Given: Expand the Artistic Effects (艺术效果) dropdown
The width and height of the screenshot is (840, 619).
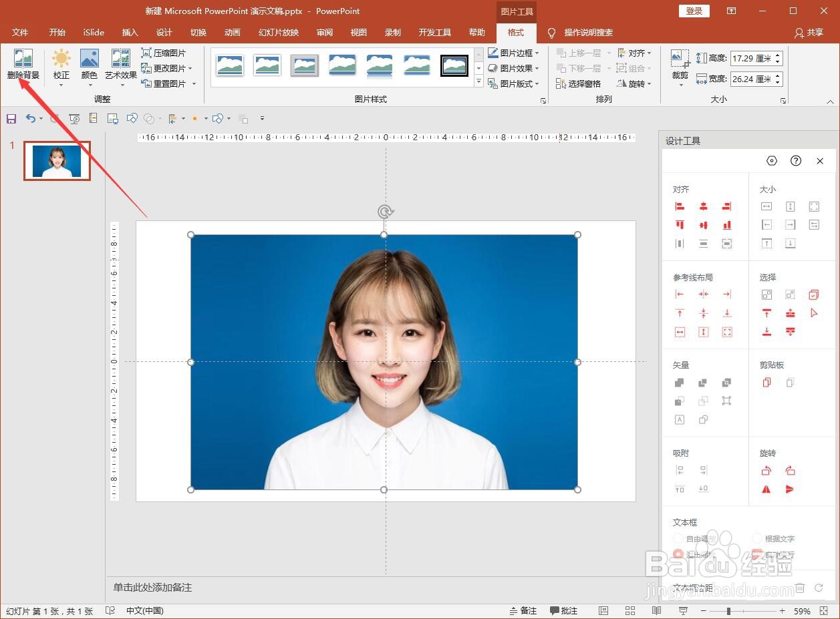Looking at the screenshot, I should [x=121, y=67].
